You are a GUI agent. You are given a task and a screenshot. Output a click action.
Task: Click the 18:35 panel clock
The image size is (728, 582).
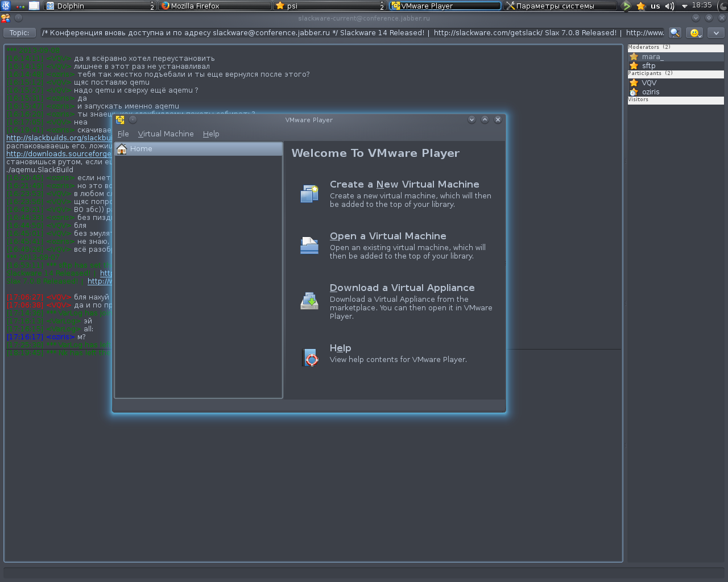coord(702,5)
